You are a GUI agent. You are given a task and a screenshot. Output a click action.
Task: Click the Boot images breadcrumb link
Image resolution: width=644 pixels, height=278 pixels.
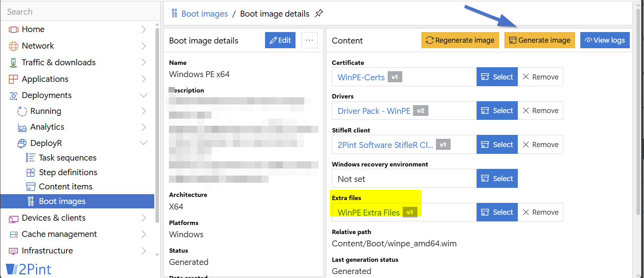[204, 14]
